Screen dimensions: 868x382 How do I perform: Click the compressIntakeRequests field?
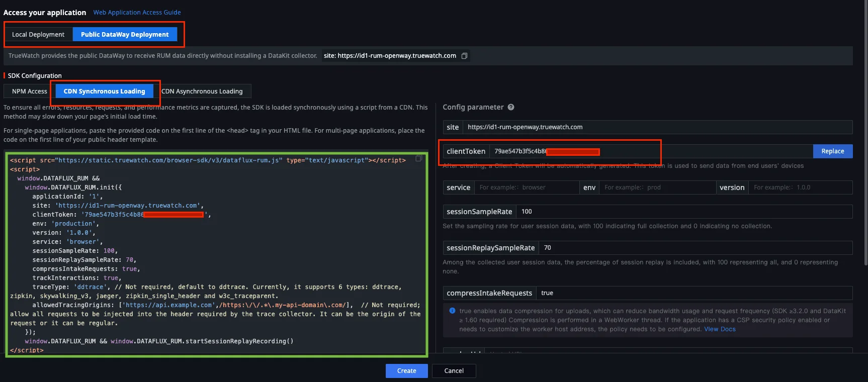[693, 293]
